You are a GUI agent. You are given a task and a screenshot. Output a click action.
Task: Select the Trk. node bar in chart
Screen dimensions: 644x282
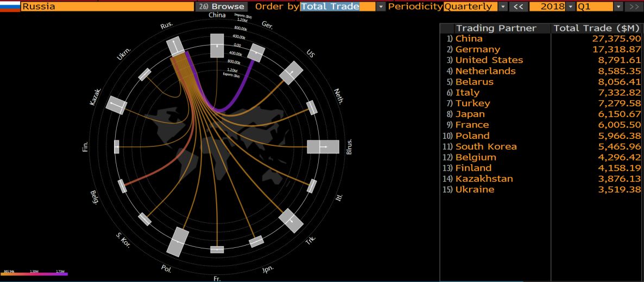click(x=291, y=220)
